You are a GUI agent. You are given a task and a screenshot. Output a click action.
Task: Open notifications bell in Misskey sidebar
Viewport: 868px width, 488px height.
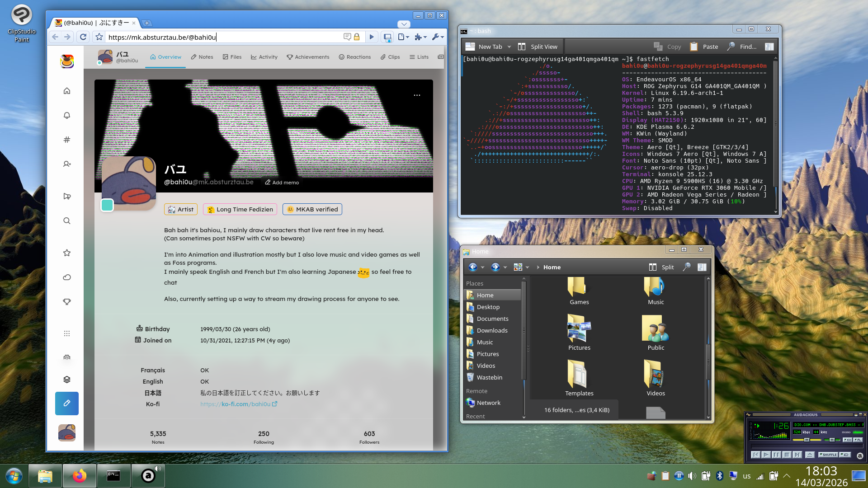tap(67, 115)
